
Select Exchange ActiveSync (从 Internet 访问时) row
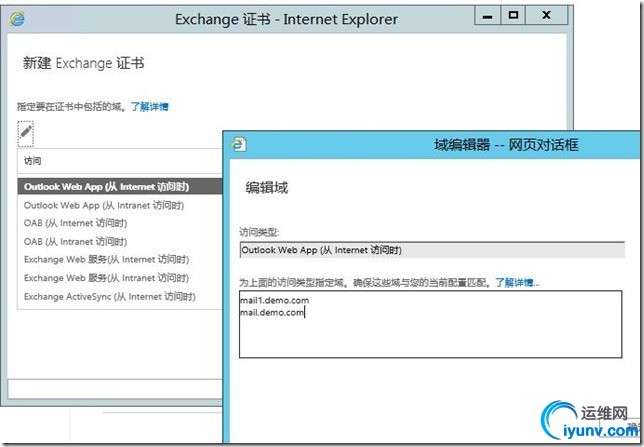click(x=120, y=297)
